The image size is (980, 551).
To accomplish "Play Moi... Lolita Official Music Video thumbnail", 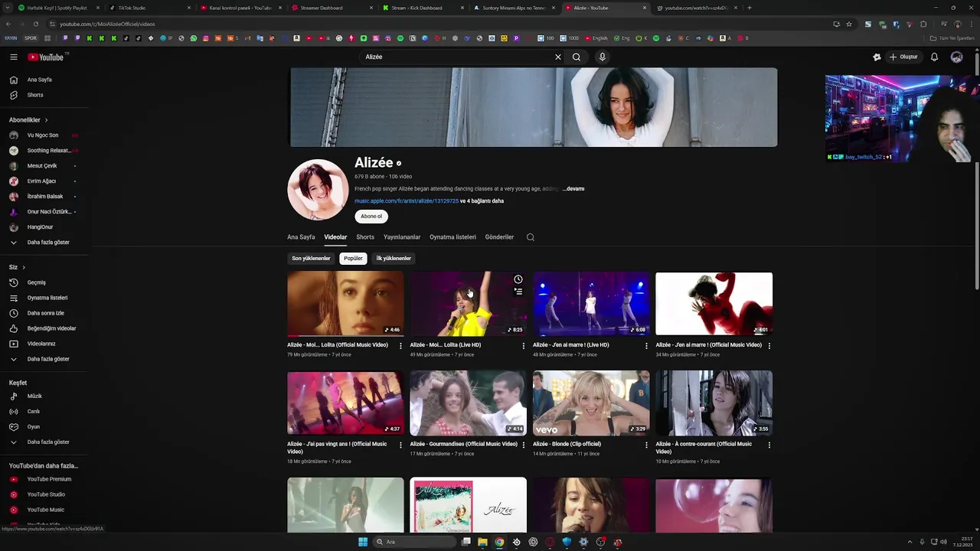I will (x=345, y=304).
